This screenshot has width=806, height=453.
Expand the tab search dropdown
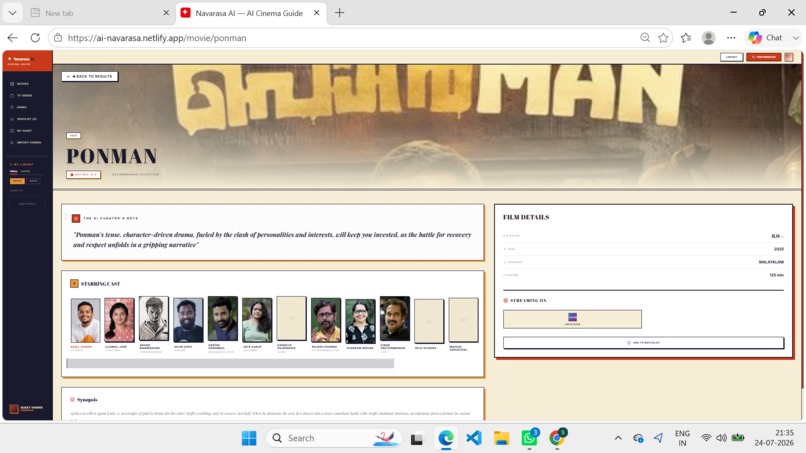coord(12,13)
